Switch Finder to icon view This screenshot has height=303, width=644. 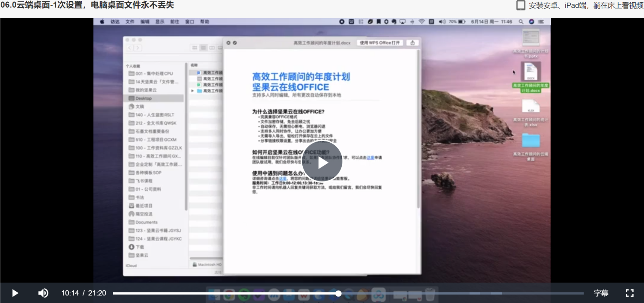tap(194, 48)
